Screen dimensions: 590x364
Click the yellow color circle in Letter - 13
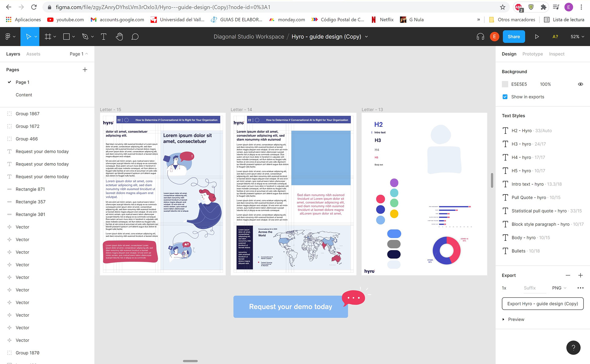pyautogui.click(x=394, y=213)
